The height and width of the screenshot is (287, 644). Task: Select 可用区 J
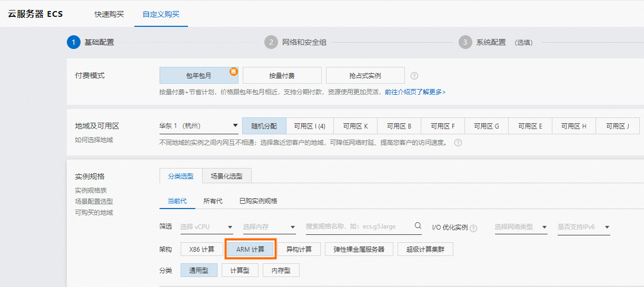coord(618,126)
